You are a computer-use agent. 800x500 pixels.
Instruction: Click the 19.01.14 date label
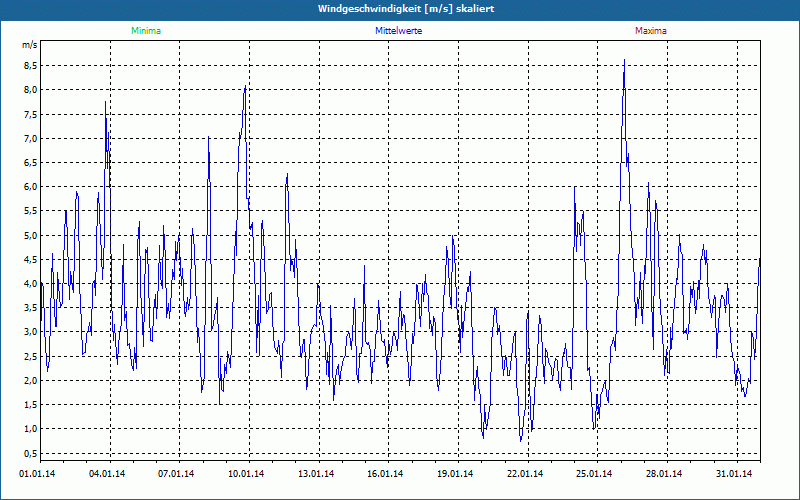coord(455,474)
